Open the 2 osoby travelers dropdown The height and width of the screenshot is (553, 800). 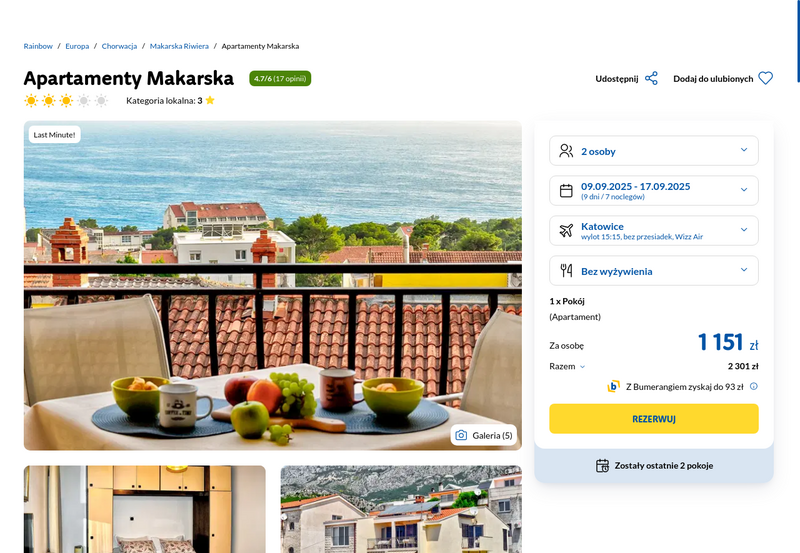click(x=654, y=151)
